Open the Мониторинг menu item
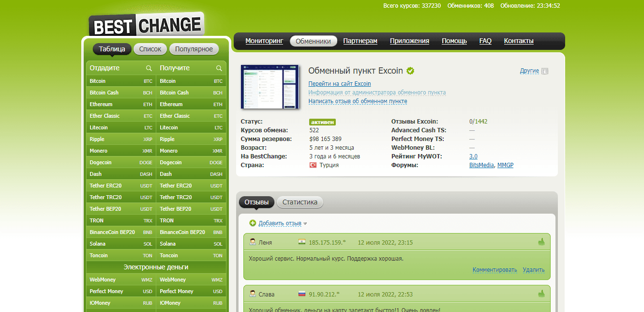The width and height of the screenshot is (644, 312). click(x=264, y=41)
